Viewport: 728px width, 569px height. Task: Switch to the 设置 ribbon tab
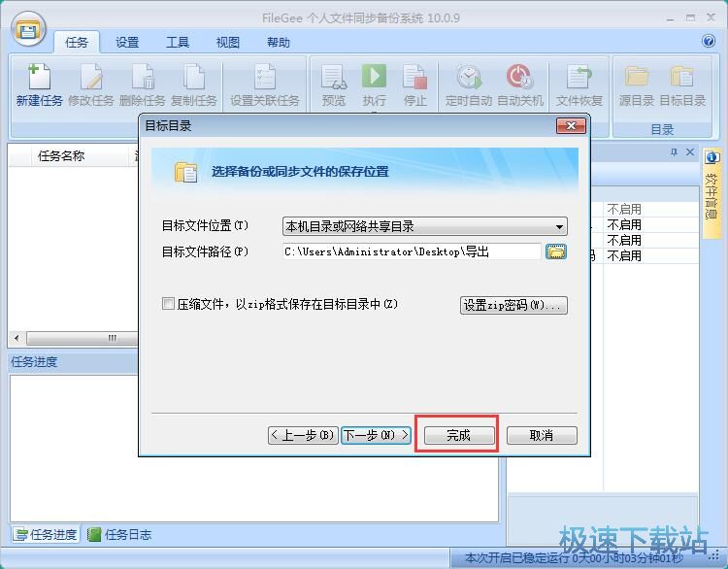click(127, 43)
